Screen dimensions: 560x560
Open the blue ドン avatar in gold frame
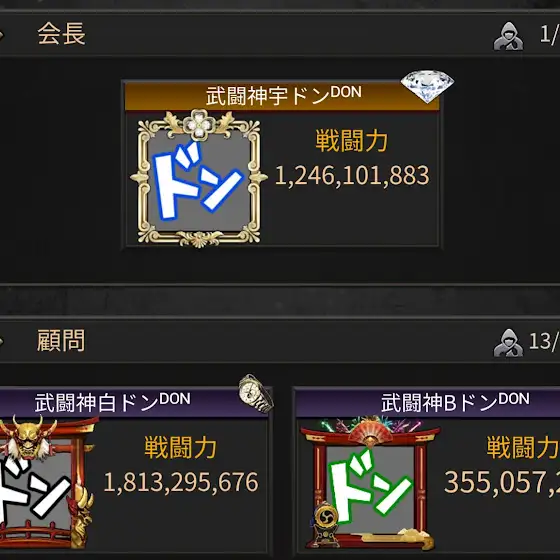199,179
